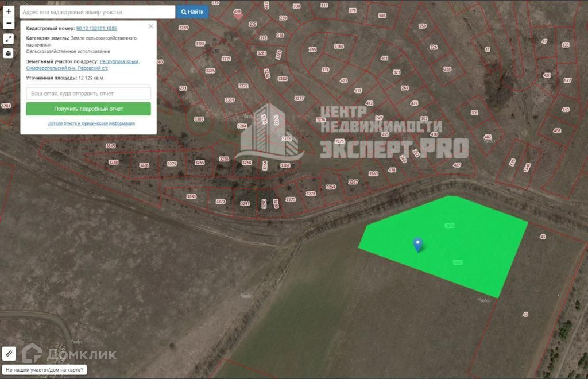This screenshot has width=588, height=379.
Task: Select parcel labeled 1283
Action: coord(6,106)
